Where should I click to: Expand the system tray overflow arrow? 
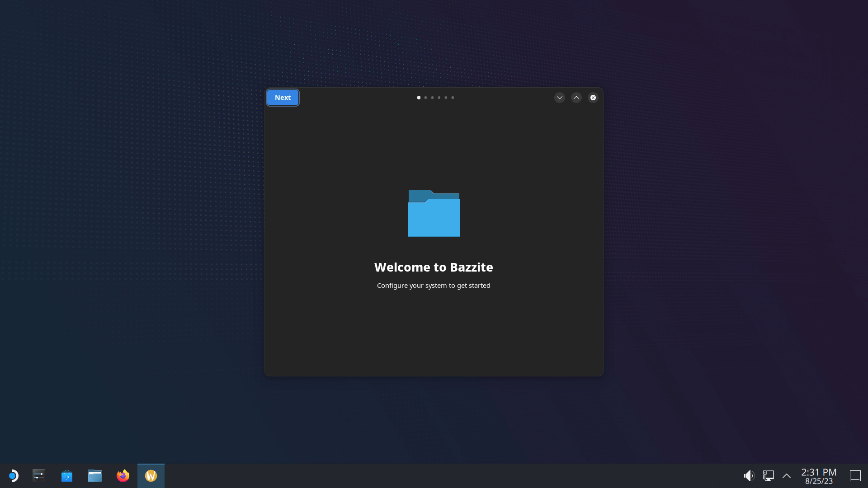787,475
